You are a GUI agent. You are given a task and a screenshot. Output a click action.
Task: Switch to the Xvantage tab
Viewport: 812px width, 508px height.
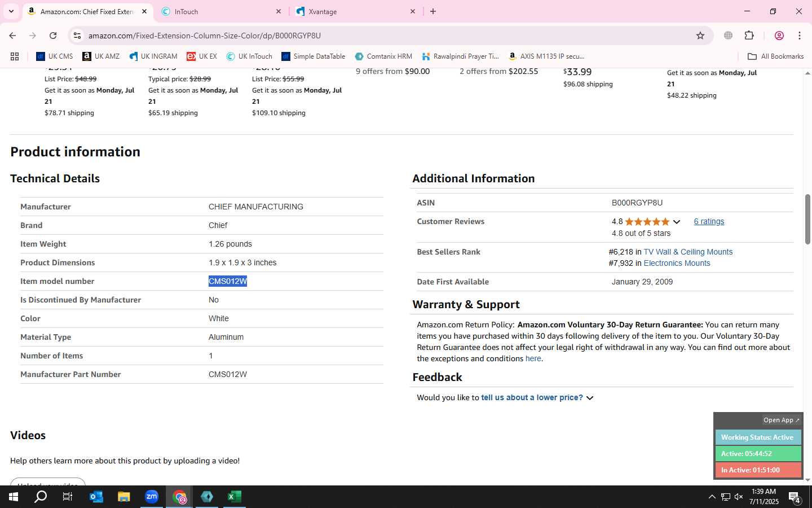[355, 11]
